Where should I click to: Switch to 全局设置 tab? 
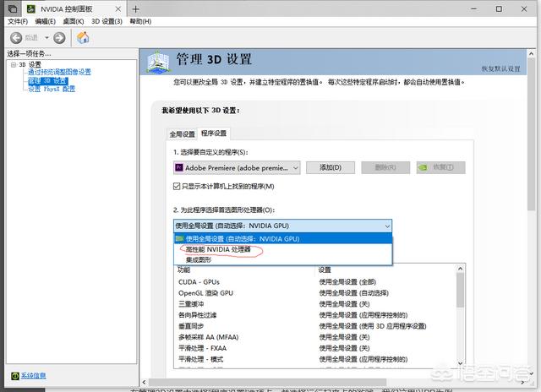182,134
